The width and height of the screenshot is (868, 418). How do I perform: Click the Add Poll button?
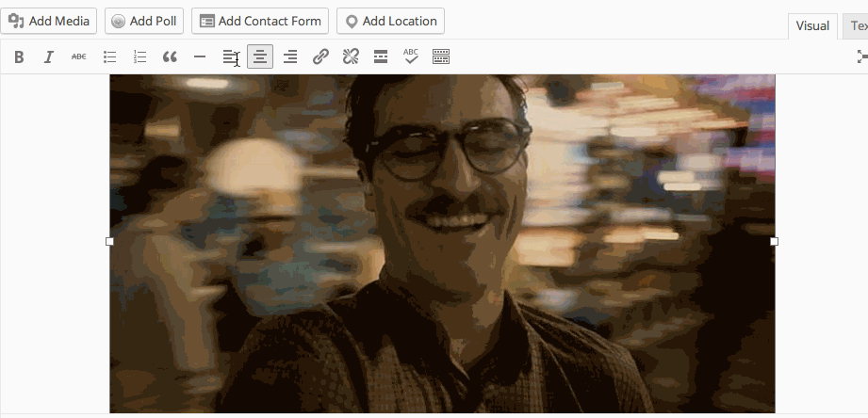(143, 21)
